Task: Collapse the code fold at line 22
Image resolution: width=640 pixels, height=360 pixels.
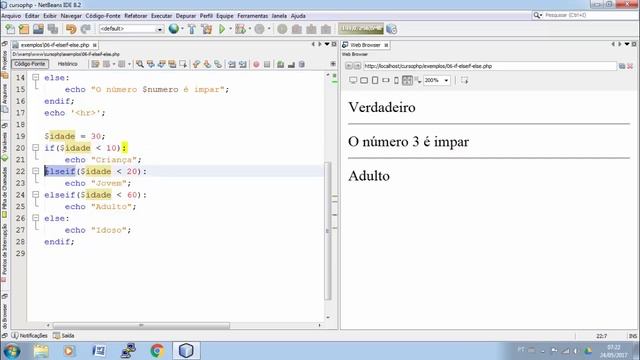Action: (x=36, y=171)
